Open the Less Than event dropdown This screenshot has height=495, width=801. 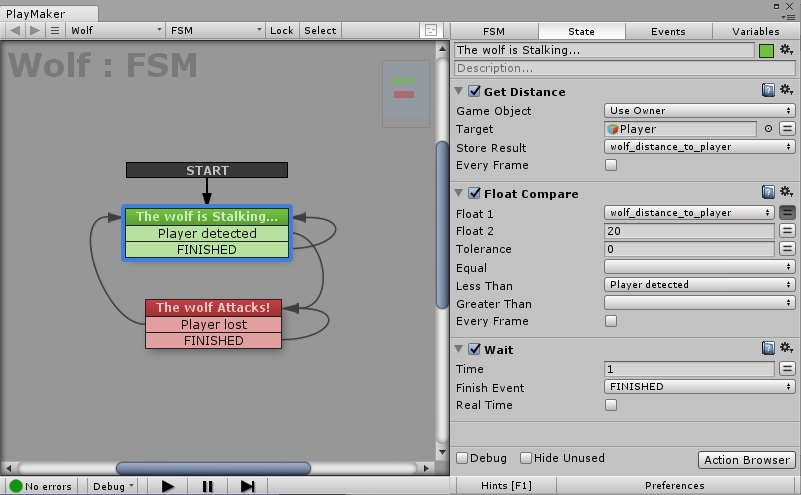699,285
